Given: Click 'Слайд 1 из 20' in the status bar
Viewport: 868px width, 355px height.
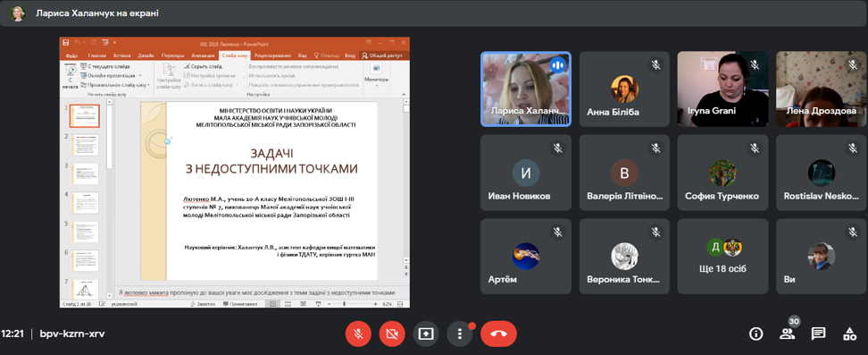Looking at the screenshot, I should [78, 304].
